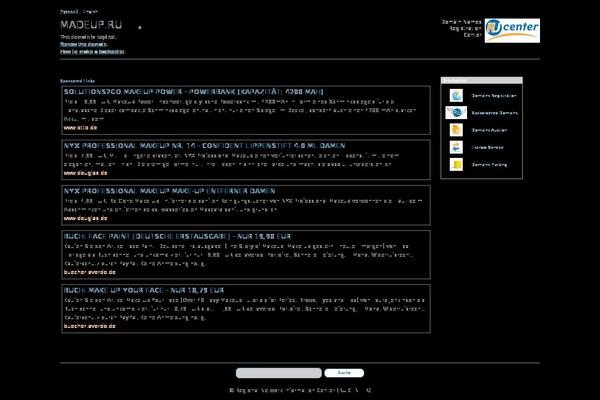Click the Domains Auction icon
The image size is (600, 400).
pyautogui.click(x=456, y=130)
